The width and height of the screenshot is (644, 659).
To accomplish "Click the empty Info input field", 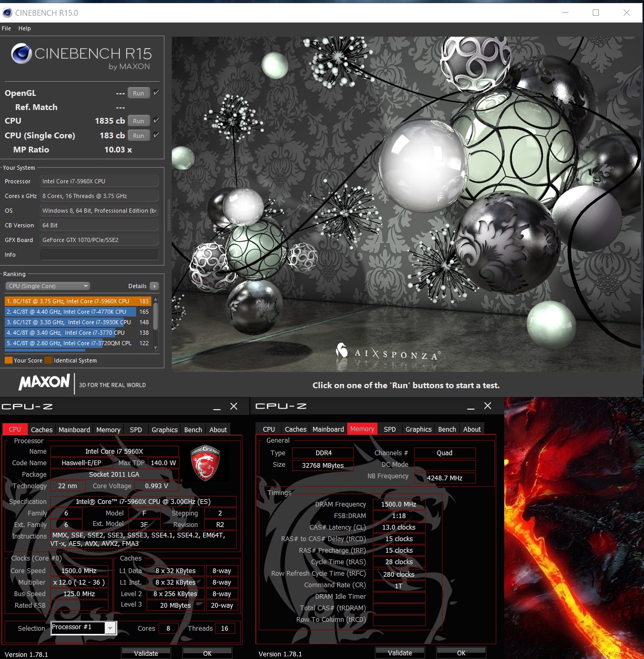I will 99,255.
